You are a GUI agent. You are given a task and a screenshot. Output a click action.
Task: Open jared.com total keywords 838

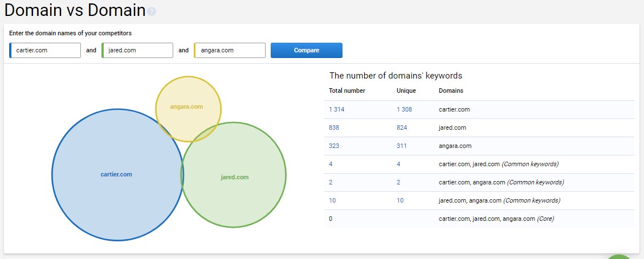pyautogui.click(x=334, y=128)
